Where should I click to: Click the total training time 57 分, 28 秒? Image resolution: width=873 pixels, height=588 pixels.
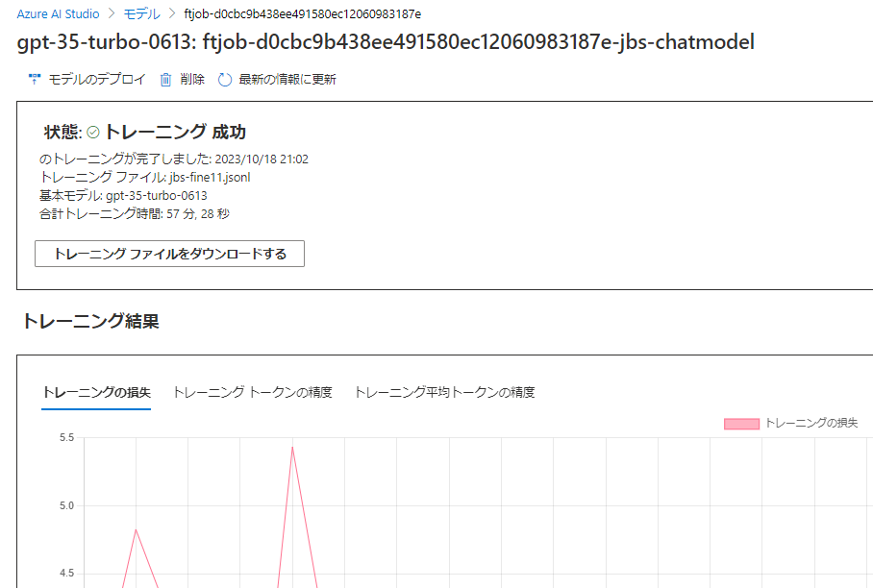pyautogui.click(x=198, y=214)
